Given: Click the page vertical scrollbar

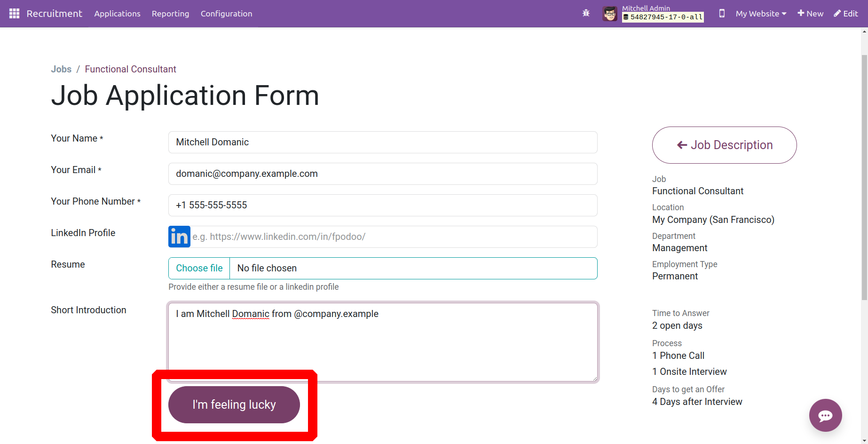Looking at the screenshot, I should [864, 178].
